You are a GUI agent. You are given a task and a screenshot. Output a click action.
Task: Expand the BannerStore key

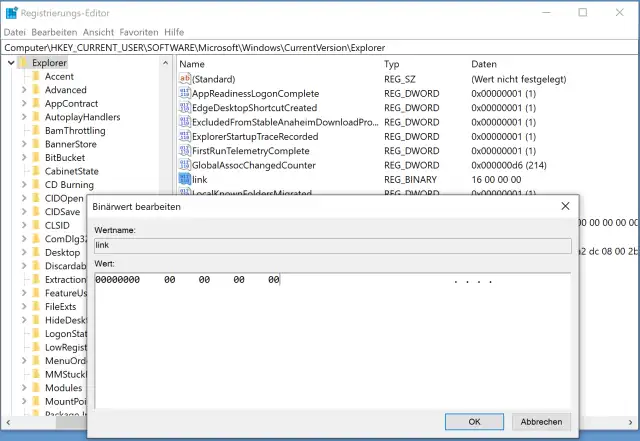click(x=24, y=144)
